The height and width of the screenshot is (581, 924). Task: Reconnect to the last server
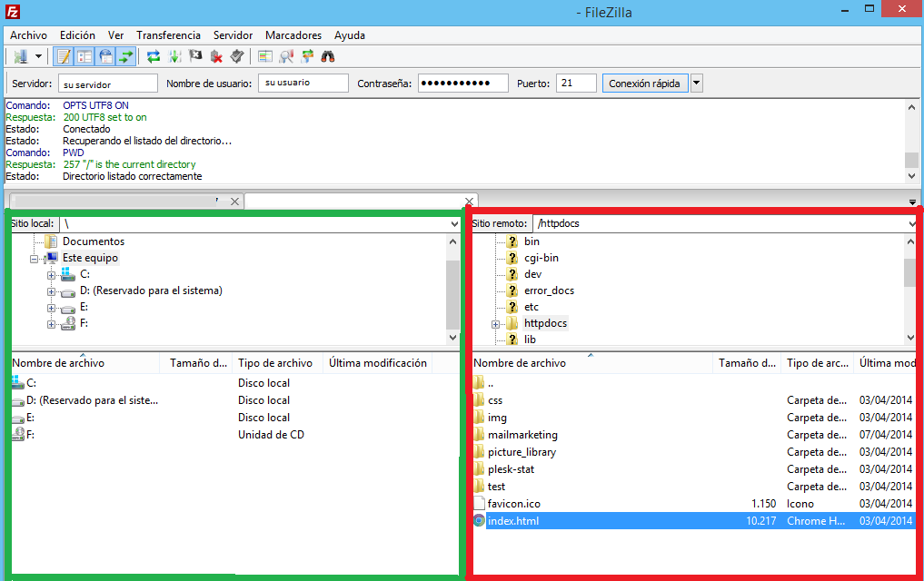click(237, 56)
